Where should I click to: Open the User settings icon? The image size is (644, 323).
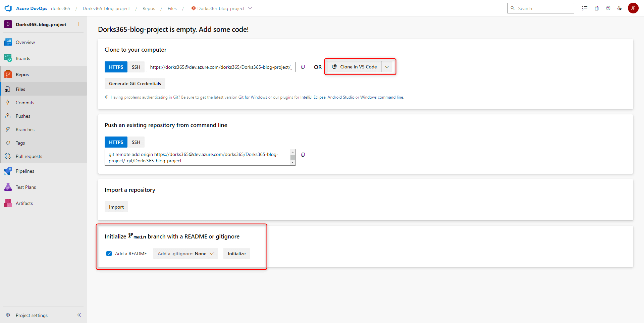click(x=620, y=8)
